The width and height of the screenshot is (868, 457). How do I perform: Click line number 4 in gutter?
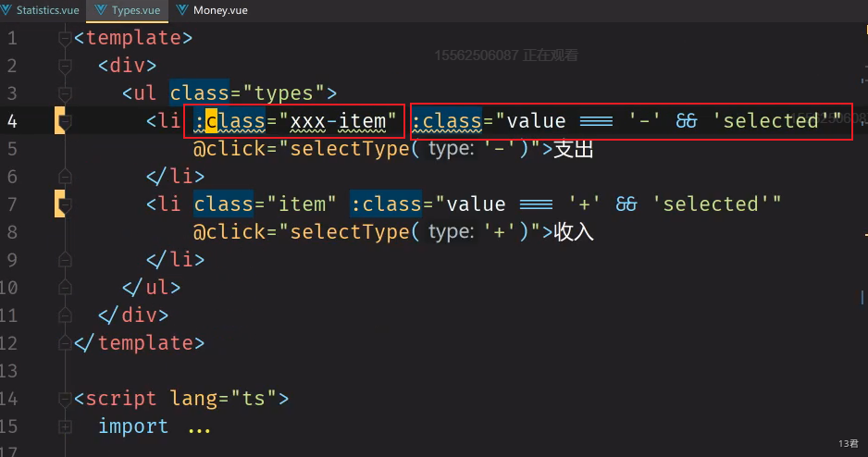(12, 121)
